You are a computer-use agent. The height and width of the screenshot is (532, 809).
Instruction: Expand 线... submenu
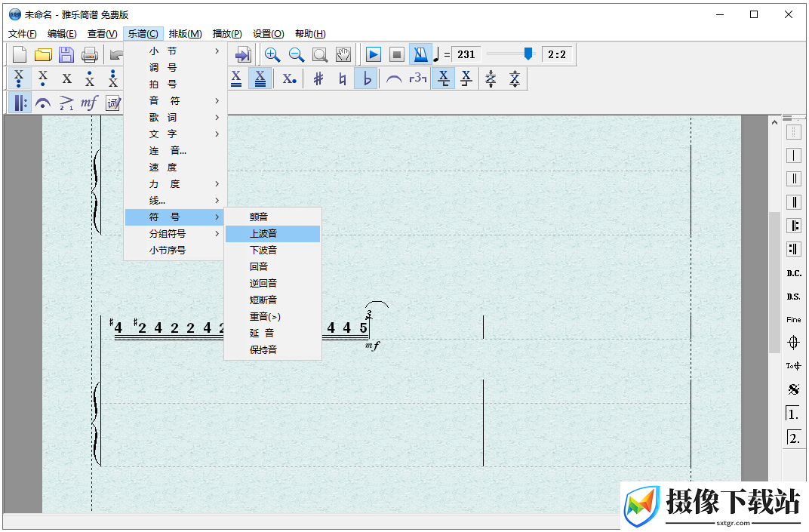(x=175, y=200)
